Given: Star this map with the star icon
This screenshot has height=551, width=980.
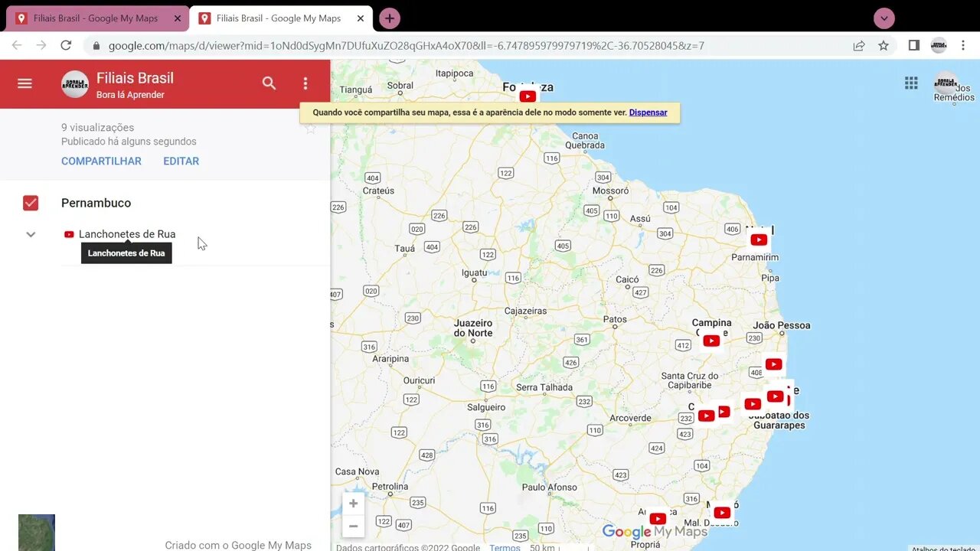Looking at the screenshot, I should tap(310, 128).
